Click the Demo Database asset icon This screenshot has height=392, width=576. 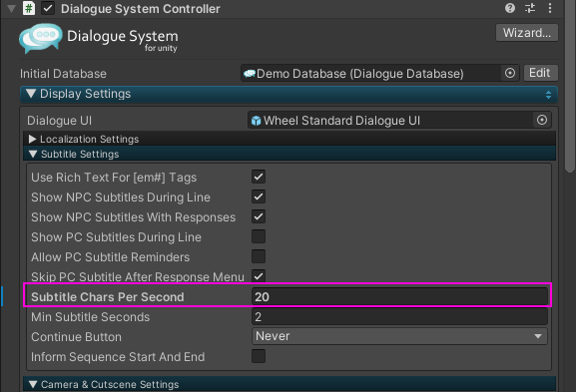(250, 74)
